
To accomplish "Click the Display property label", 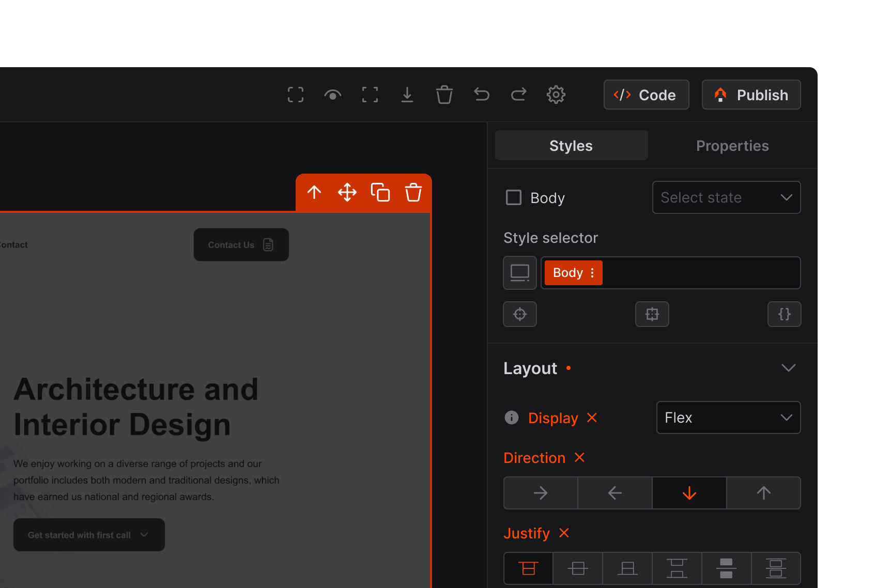I will (553, 417).
